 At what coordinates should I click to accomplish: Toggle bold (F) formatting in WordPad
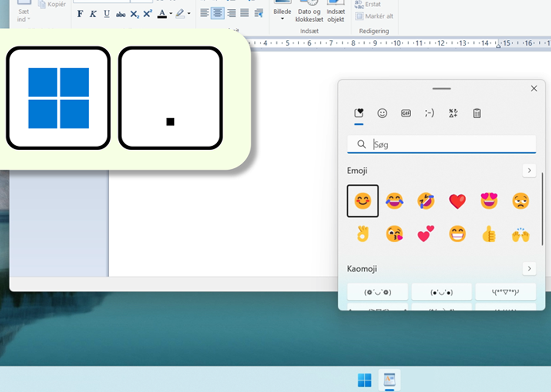[x=80, y=14]
